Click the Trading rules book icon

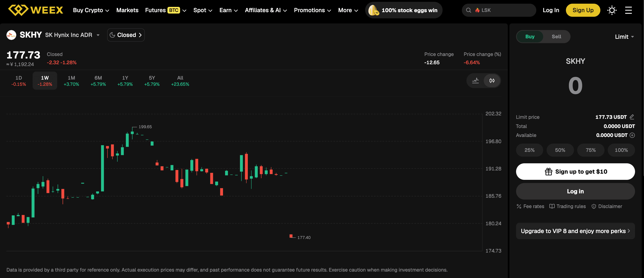point(552,206)
